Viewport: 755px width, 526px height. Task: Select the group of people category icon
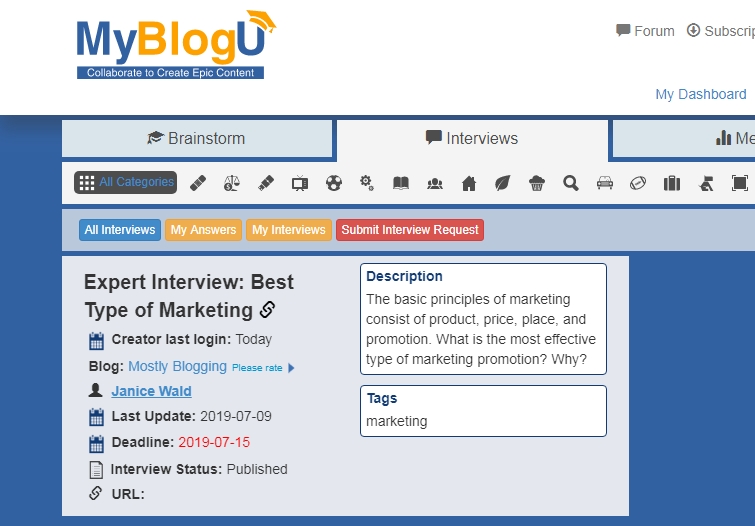[435, 184]
